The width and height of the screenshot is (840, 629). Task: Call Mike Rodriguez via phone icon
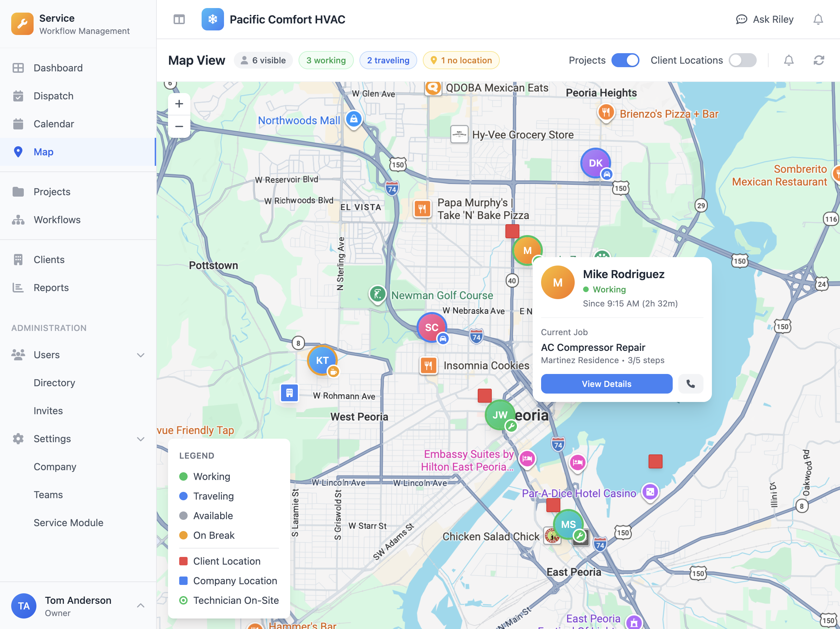(691, 384)
